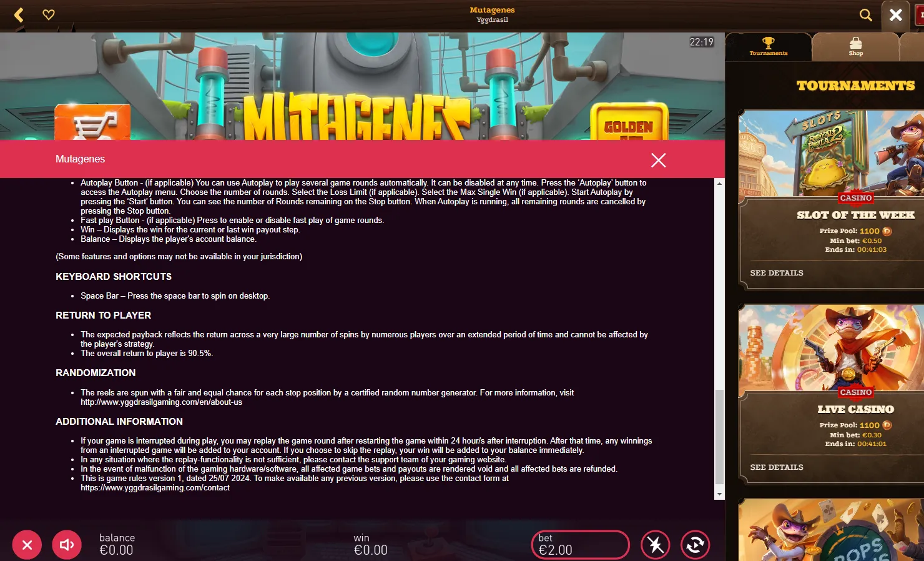Click the TOURNAMENTS panel heading
The image size is (924, 561).
coord(855,86)
